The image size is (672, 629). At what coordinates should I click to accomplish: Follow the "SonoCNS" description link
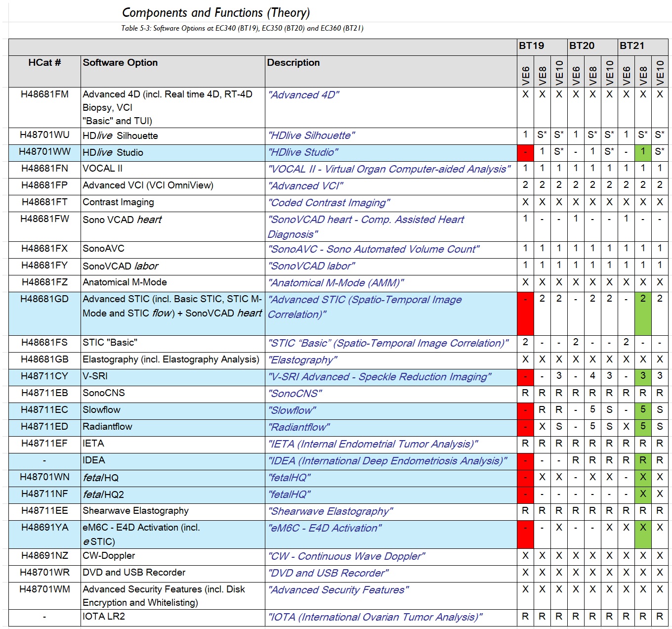[295, 394]
